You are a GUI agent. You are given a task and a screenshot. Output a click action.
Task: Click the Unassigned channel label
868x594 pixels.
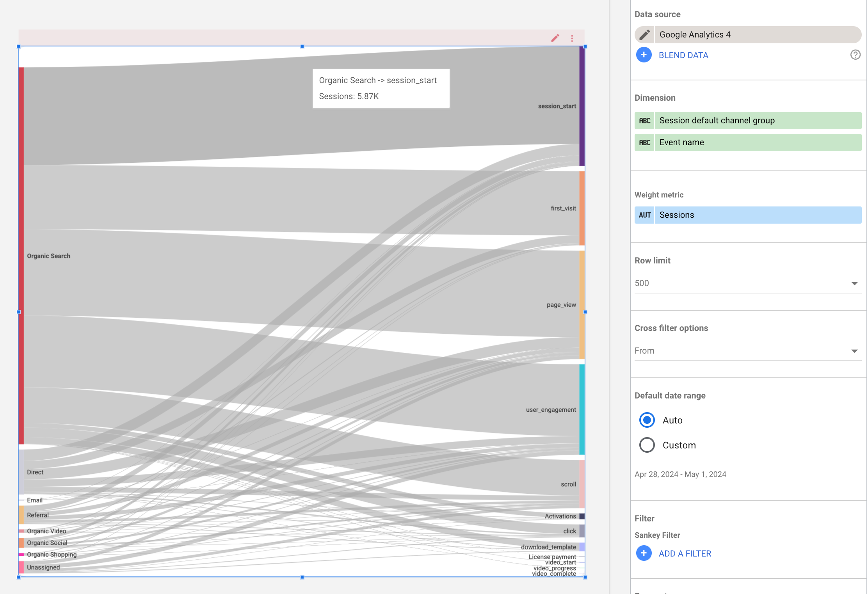[x=43, y=567]
